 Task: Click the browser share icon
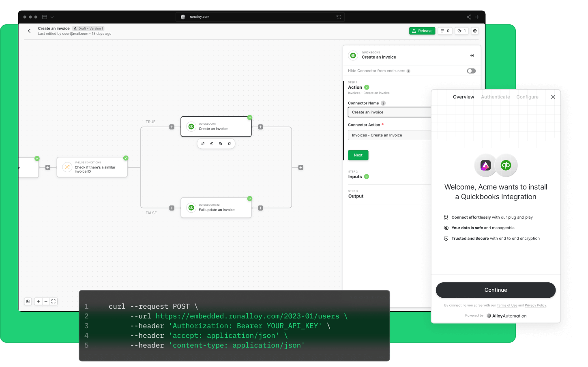(469, 17)
